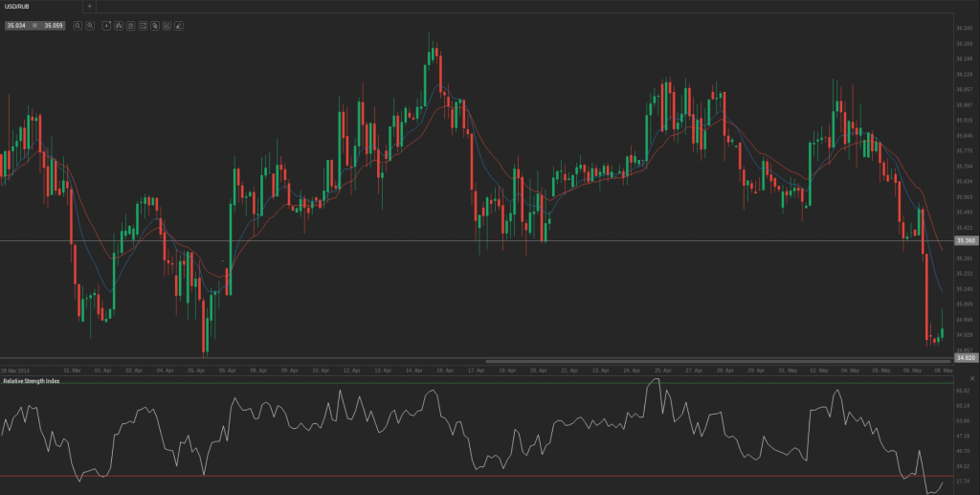Click the first magnifier zoom icon
Screen dimensions: 980x495
pyautogui.click(x=78, y=26)
